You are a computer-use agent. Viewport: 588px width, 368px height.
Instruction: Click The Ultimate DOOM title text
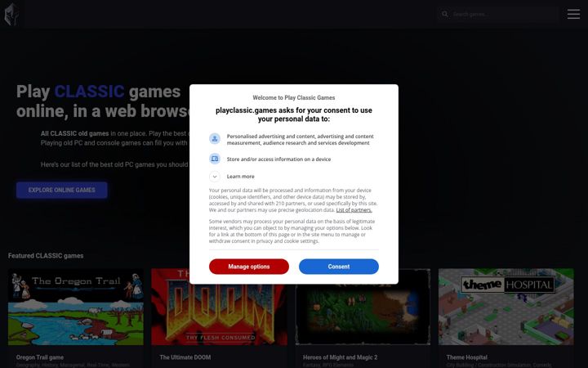[x=185, y=357]
